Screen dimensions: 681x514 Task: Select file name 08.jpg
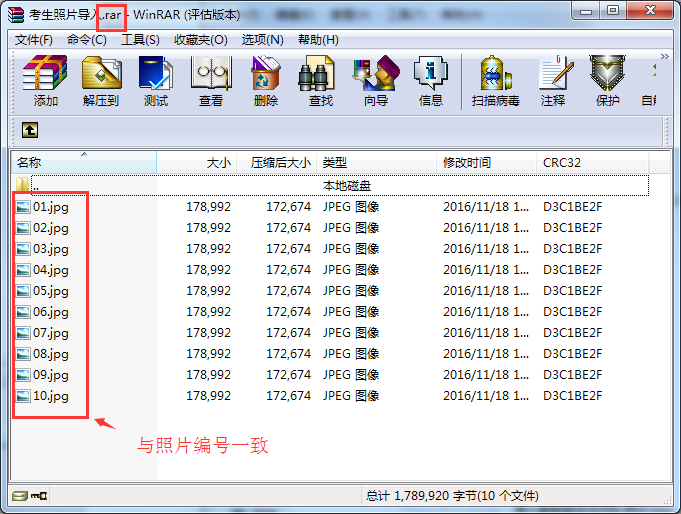click(x=51, y=354)
